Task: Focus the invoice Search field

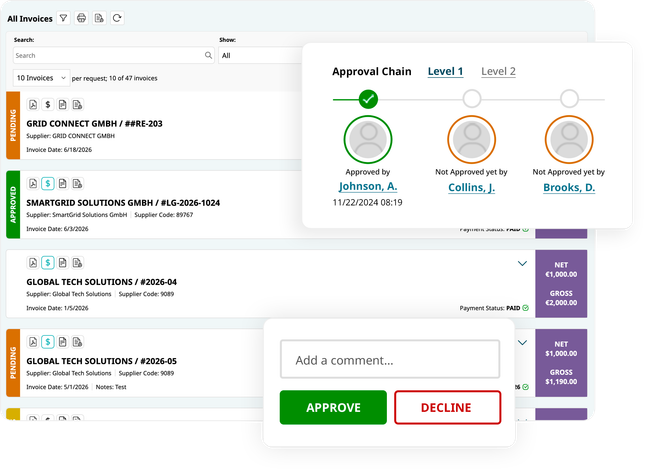Action: (x=113, y=55)
